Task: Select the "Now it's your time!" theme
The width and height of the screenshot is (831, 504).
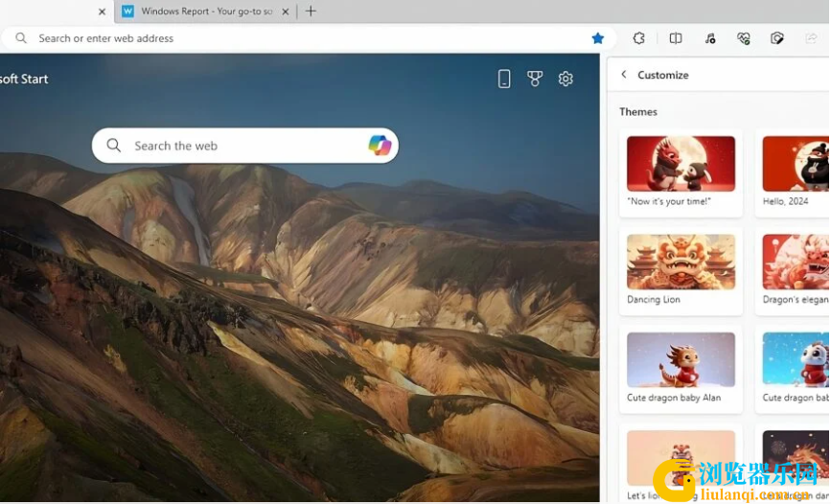Action: [681, 172]
